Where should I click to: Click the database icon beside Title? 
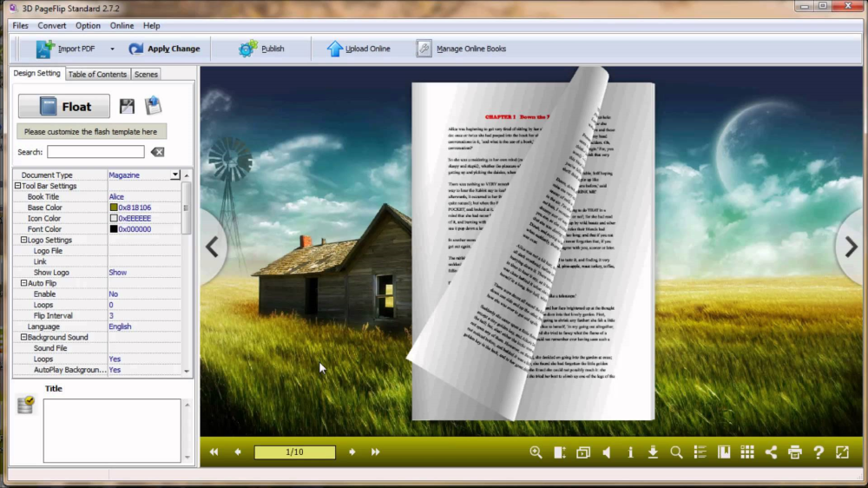click(25, 405)
